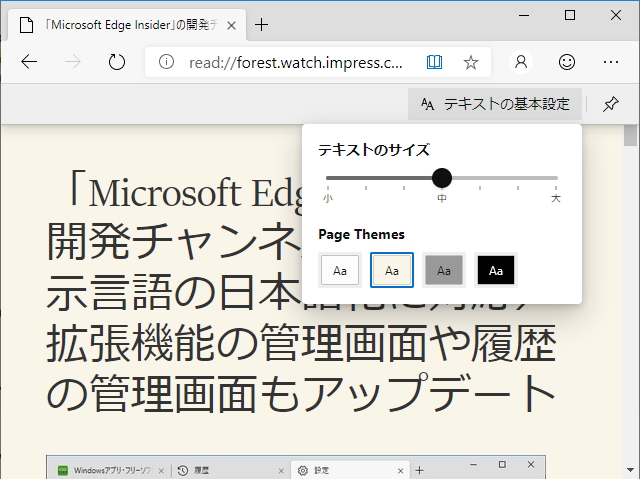Click the text size slider thumb

point(442,178)
